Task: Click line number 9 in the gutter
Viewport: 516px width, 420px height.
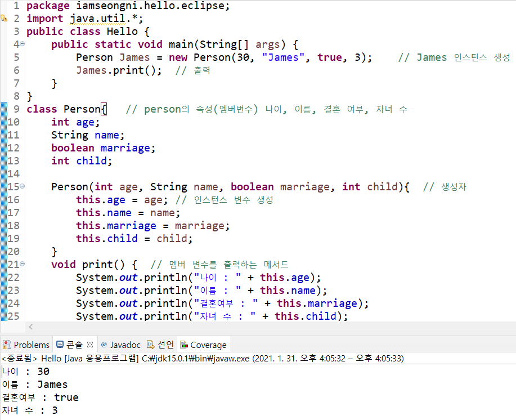Action: (x=16, y=109)
